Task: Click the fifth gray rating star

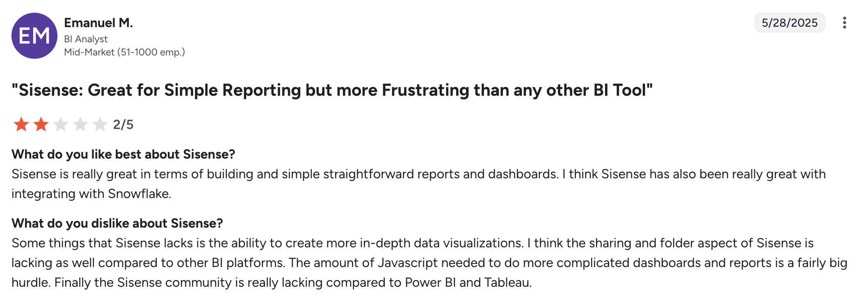Action: click(x=100, y=124)
